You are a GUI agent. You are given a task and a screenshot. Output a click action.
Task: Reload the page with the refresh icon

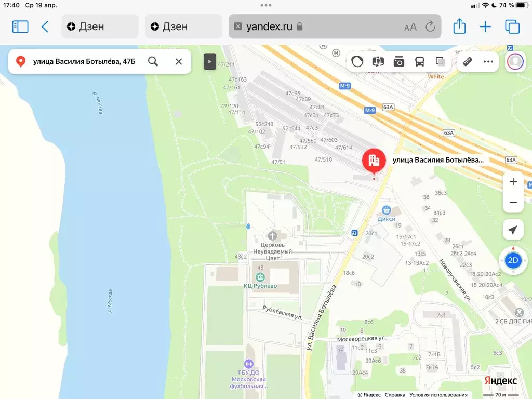430,26
